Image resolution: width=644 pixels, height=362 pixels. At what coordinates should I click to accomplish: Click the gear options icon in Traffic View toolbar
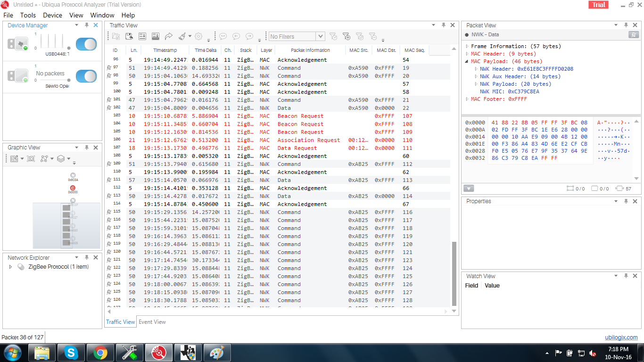coord(198,36)
